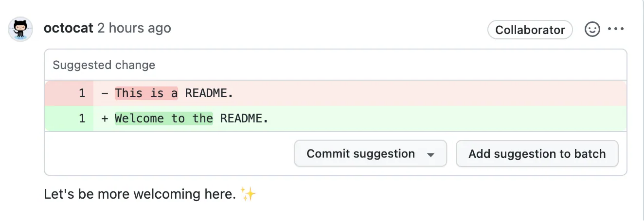Open the three-dot comment options menu
The height and width of the screenshot is (221, 644).
(616, 29)
